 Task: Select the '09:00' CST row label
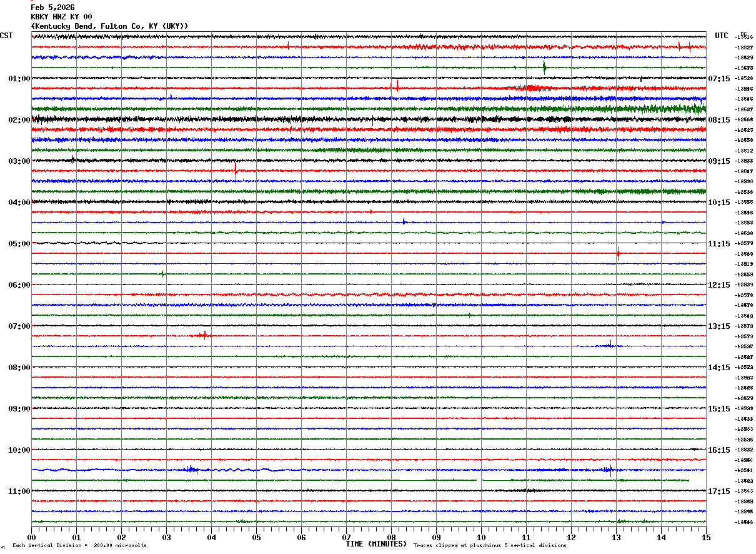pos(19,408)
